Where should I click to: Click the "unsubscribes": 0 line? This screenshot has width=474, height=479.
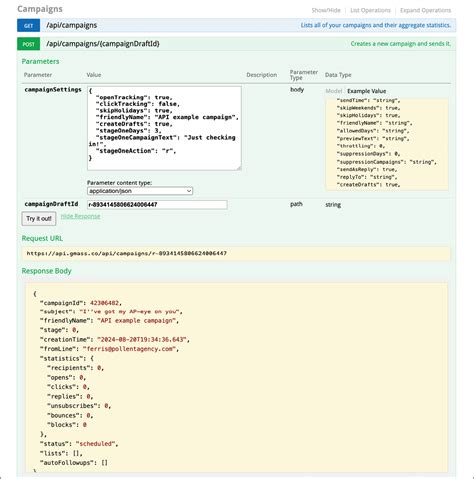pos(79,406)
